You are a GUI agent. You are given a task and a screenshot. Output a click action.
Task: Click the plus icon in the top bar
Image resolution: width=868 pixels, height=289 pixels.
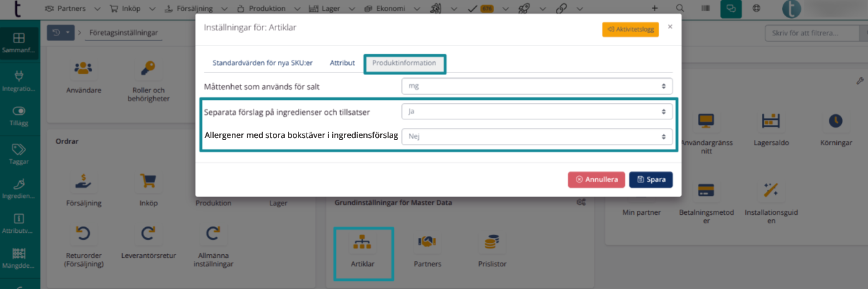(654, 9)
